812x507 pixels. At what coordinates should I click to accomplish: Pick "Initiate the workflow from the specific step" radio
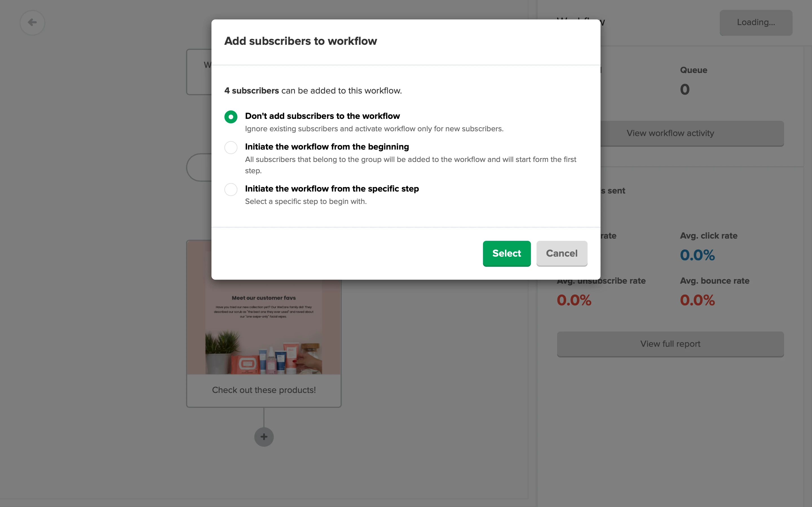[x=231, y=190]
